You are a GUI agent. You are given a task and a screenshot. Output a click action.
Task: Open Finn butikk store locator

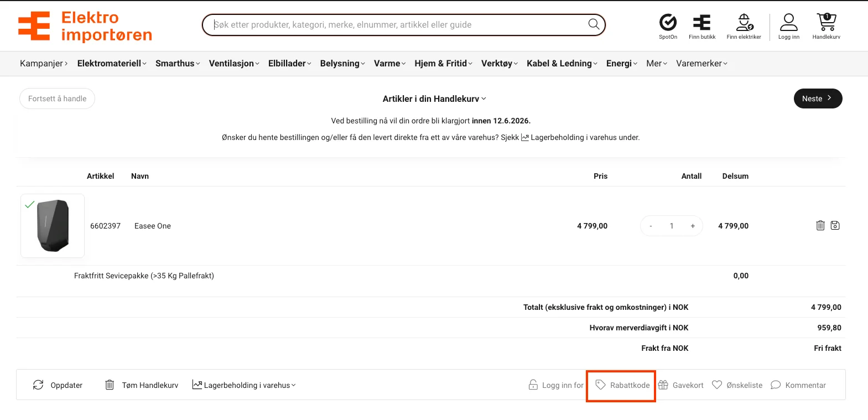tap(702, 27)
